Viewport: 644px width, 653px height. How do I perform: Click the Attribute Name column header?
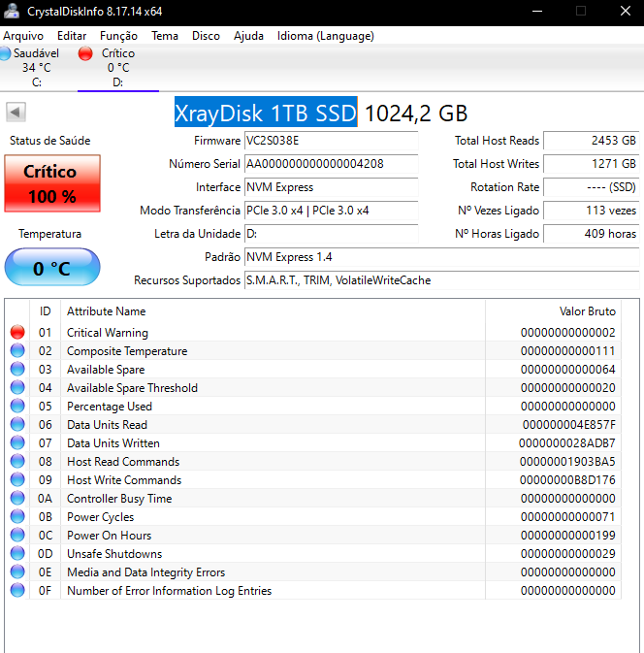(274, 311)
